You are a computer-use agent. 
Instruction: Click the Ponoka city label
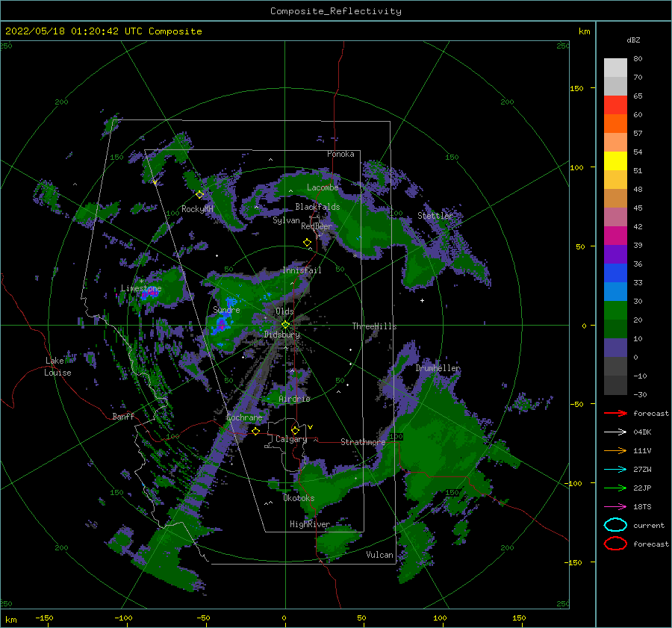tap(340, 154)
